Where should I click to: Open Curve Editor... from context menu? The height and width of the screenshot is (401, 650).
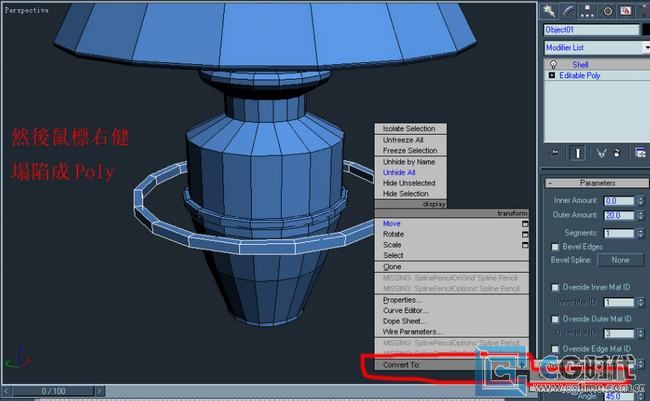coord(405,311)
